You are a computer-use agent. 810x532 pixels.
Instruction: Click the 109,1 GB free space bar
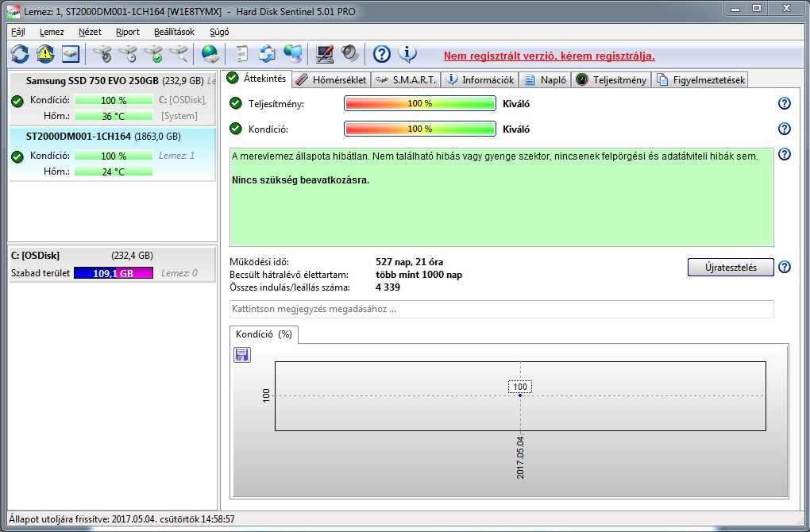pos(113,273)
